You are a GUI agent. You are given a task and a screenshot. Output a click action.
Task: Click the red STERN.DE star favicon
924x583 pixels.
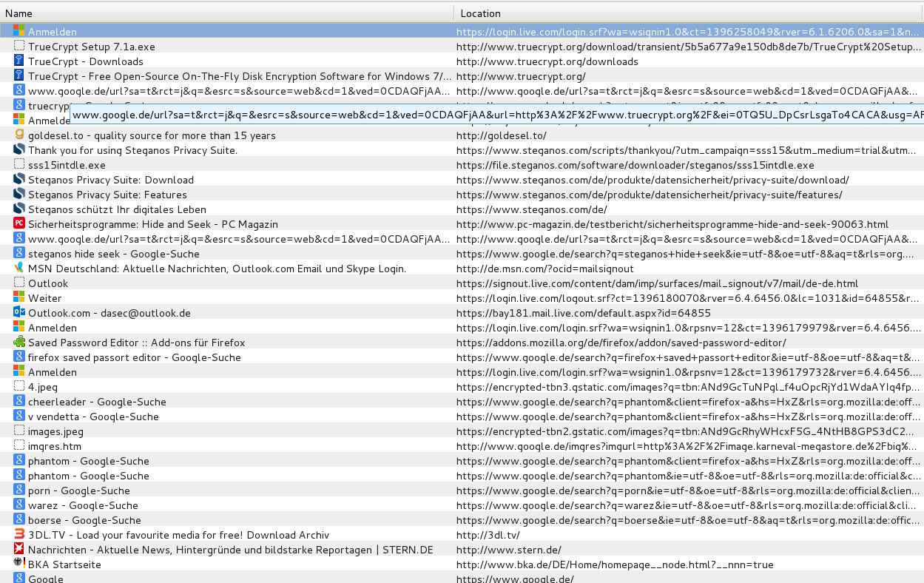[19, 550]
